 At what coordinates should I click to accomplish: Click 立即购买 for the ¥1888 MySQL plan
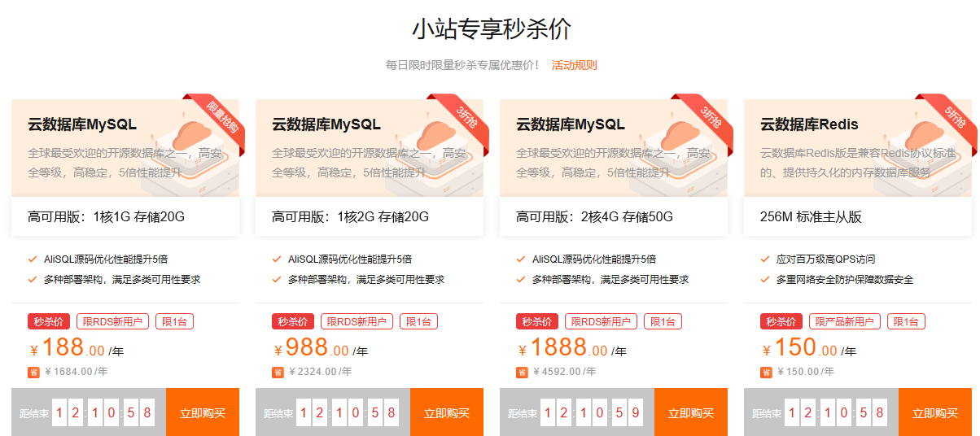pos(691,412)
